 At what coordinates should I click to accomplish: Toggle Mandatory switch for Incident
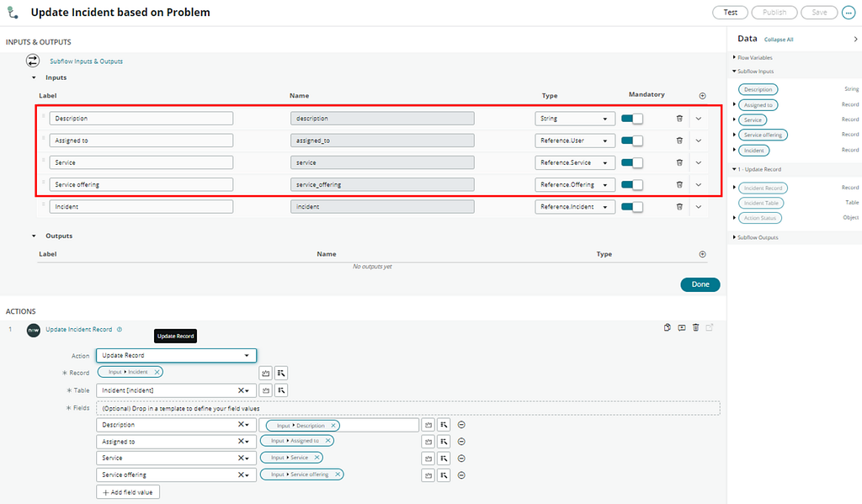click(631, 207)
